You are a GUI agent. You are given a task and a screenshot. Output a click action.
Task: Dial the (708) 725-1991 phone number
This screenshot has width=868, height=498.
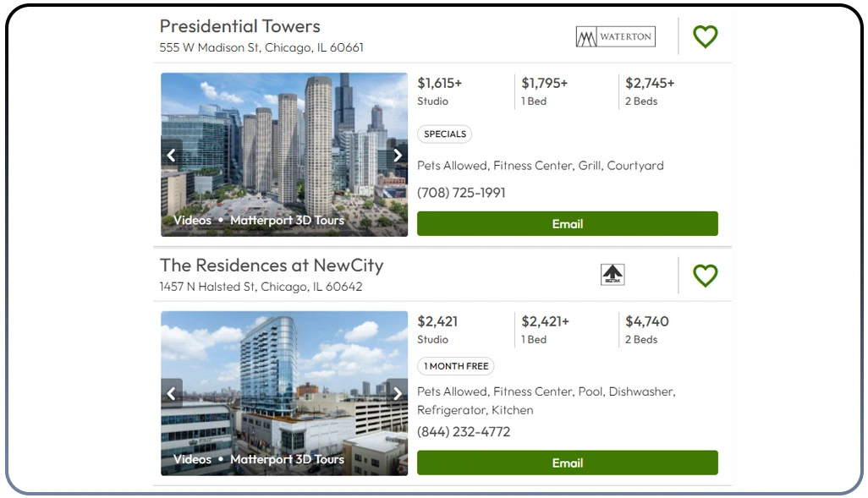tap(461, 192)
